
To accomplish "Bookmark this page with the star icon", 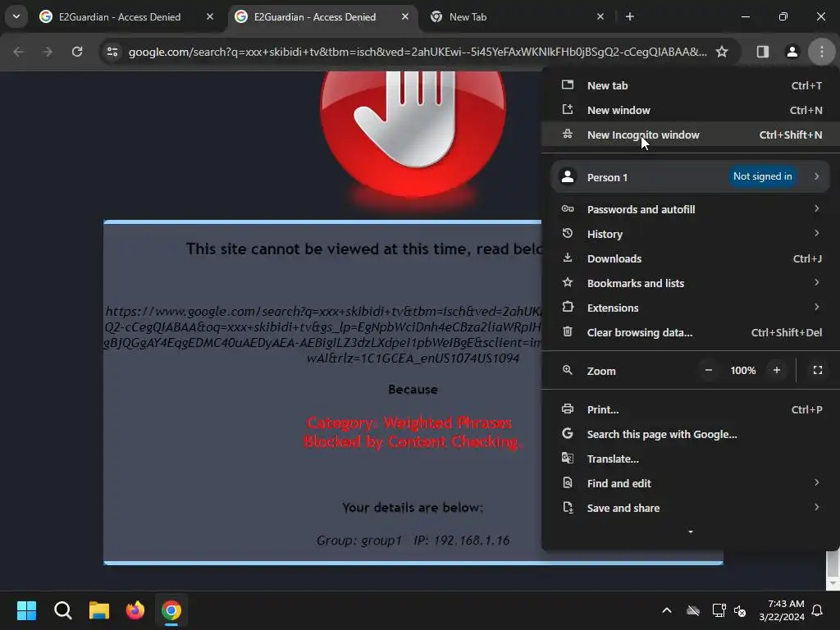I will [x=722, y=52].
